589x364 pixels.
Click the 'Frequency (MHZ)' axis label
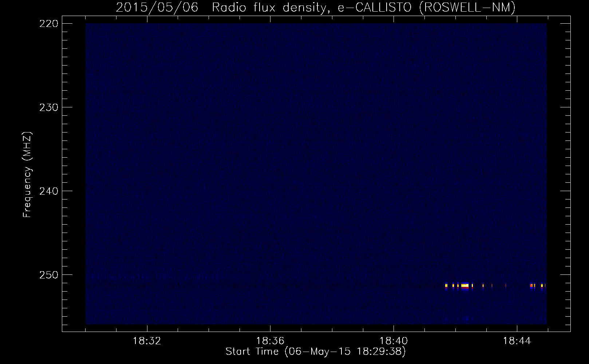(x=28, y=175)
